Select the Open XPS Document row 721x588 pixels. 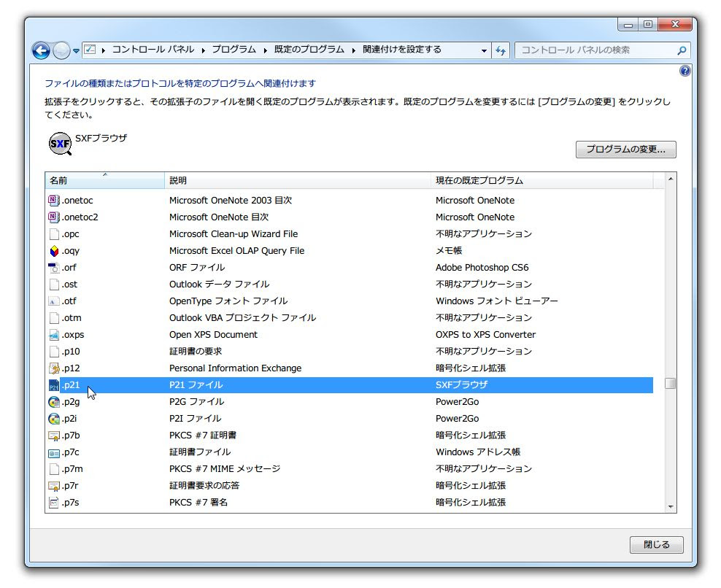click(x=350, y=335)
